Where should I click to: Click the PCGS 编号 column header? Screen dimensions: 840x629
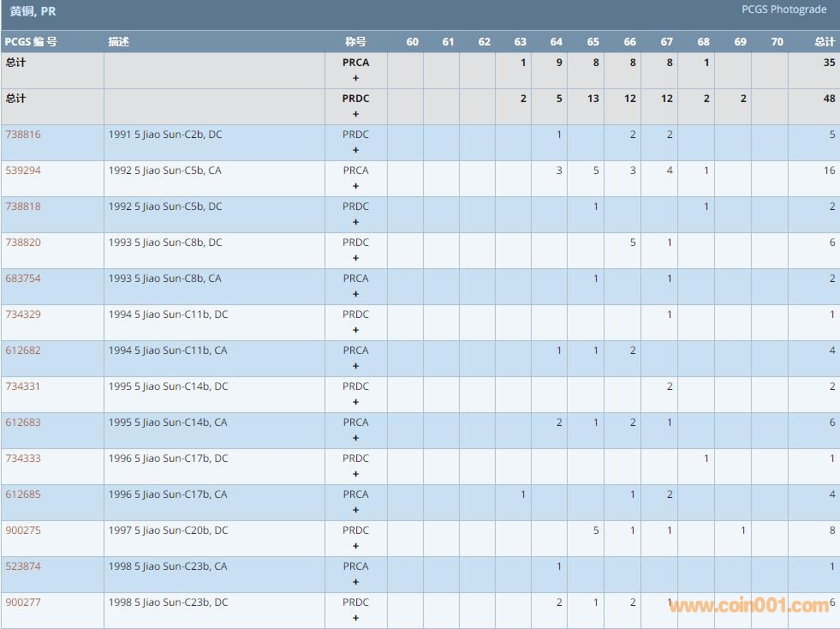[31, 42]
